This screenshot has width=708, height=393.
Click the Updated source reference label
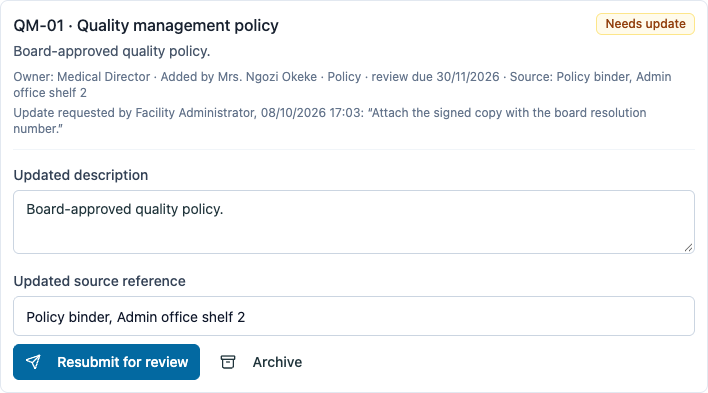99,281
